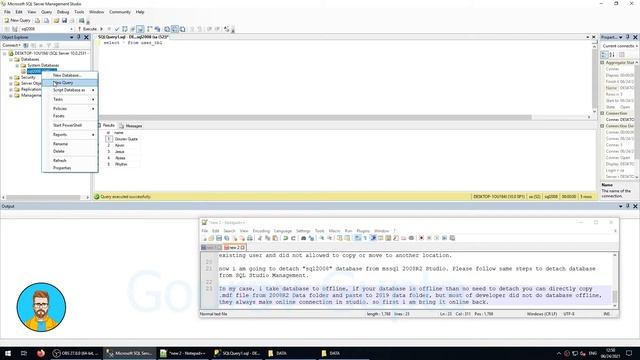
Task: Open the Object Explorer window position dropdown arrow
Action: click(x=72, y=37)
